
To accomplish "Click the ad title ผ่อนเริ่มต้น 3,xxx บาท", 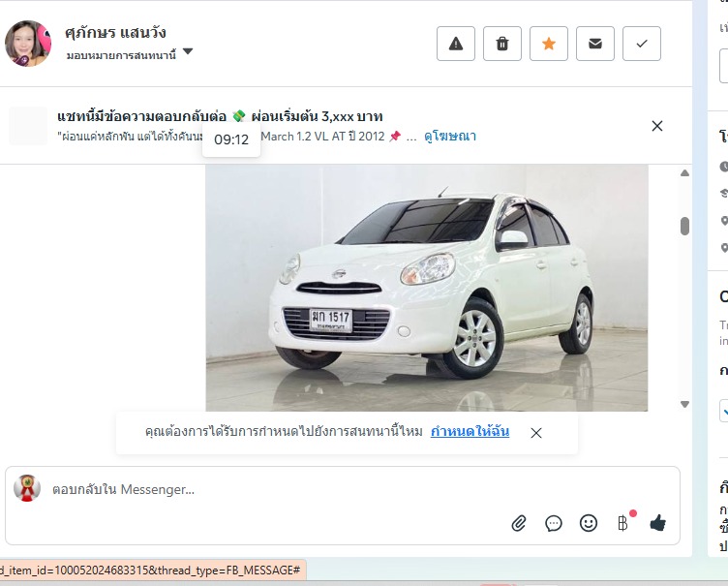I will coord(318,116).
